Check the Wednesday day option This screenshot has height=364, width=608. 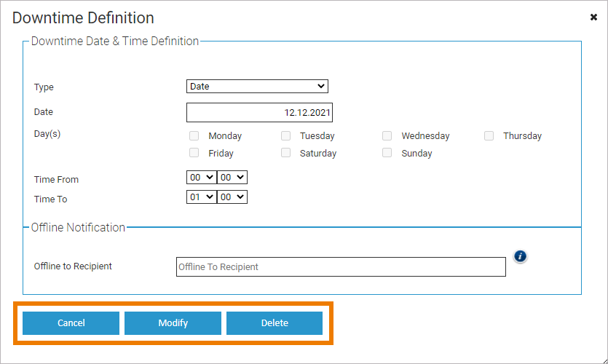(387, 136)
